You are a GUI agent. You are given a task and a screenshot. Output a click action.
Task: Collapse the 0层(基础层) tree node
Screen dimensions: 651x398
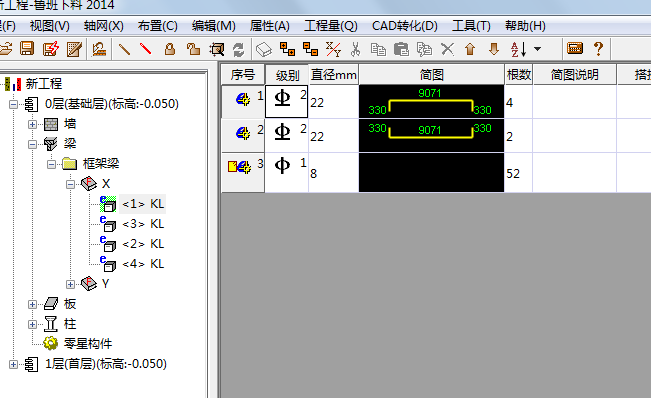pyautogui.click(x=13, y=104)
